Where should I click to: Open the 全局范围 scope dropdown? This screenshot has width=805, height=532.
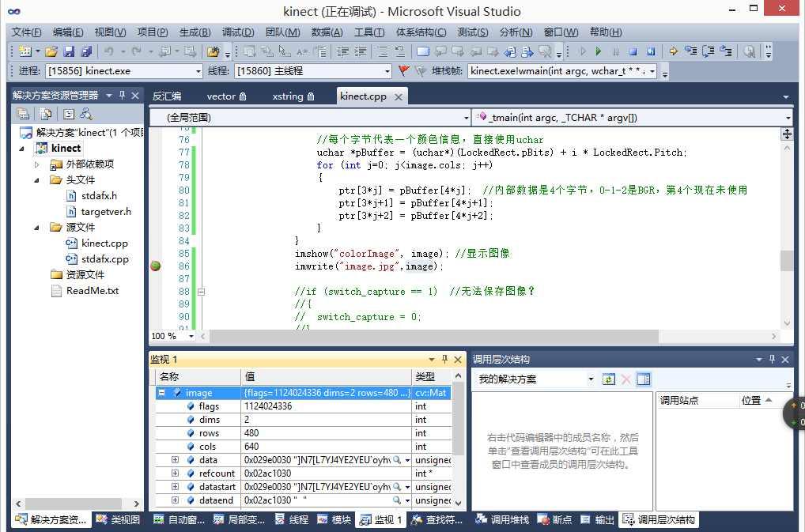[467, 118]
